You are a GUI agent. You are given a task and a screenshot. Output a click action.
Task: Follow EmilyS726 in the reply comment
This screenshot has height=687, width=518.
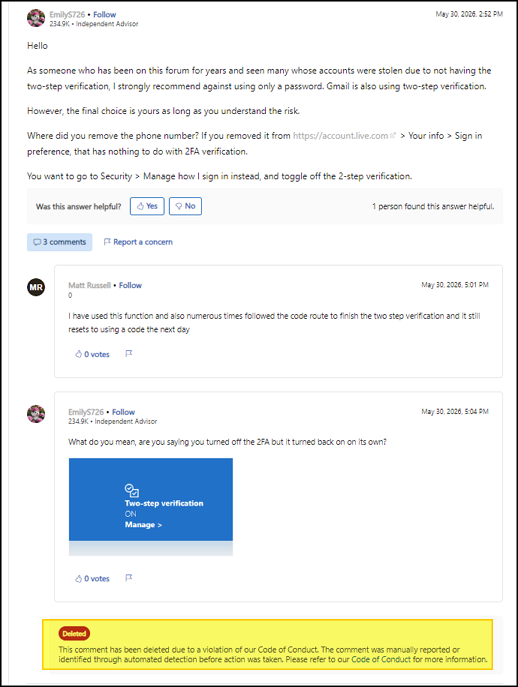coord(123,412)
